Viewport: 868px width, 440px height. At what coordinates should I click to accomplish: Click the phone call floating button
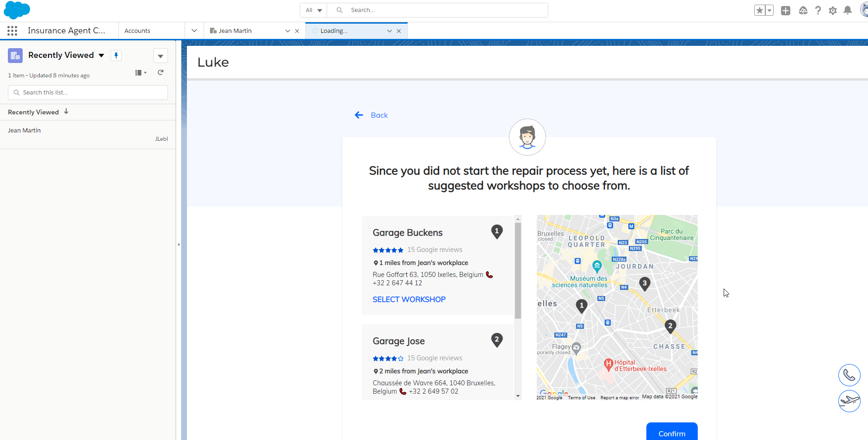click(849, 375)
